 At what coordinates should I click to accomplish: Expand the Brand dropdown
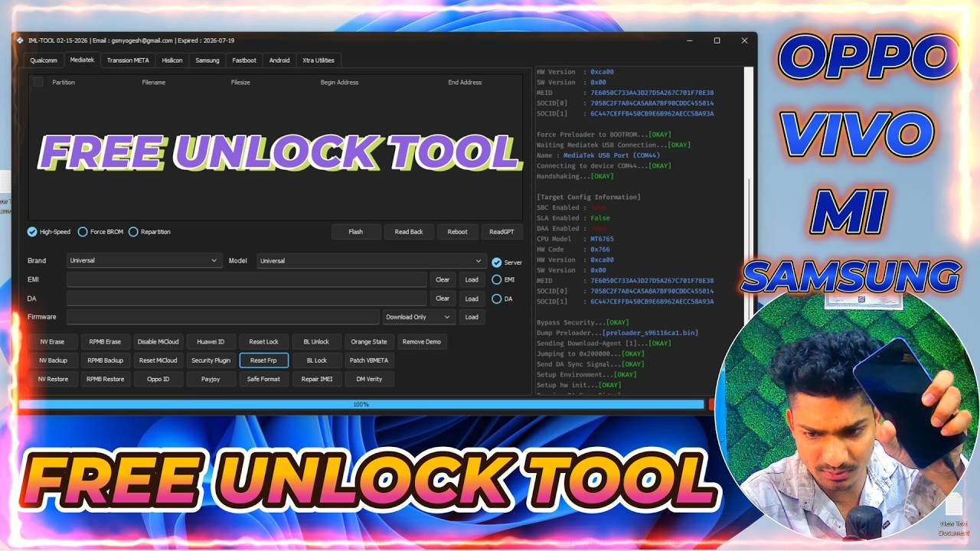145,261
